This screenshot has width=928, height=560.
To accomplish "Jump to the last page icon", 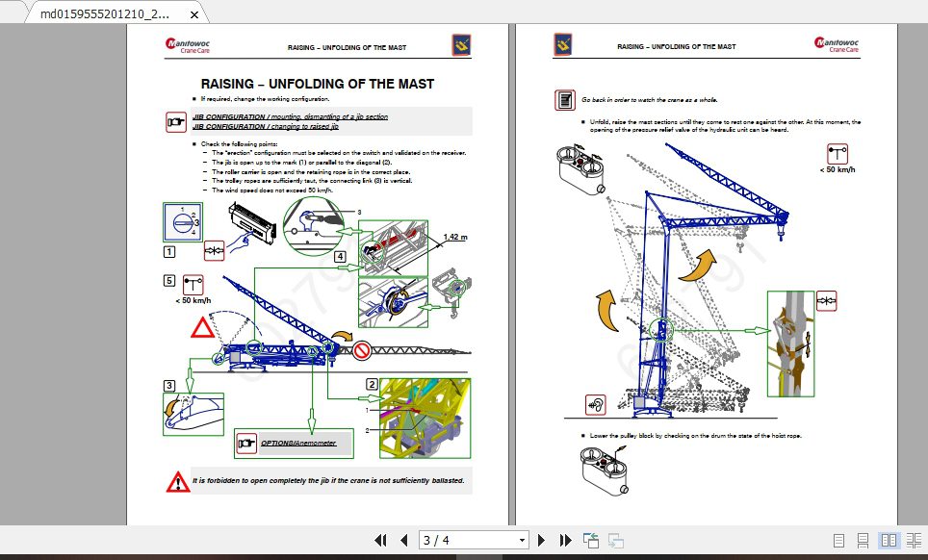I will [x=564, y=540].
